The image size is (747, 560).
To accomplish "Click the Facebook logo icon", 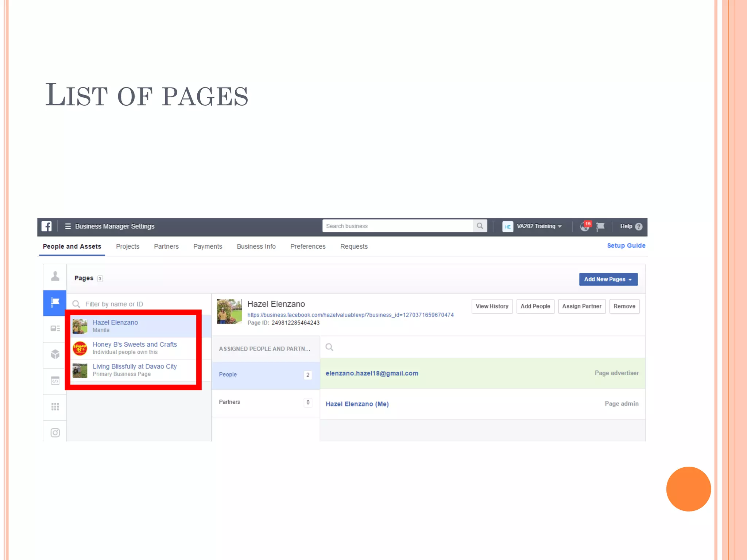I will click(x=46, y=226).
